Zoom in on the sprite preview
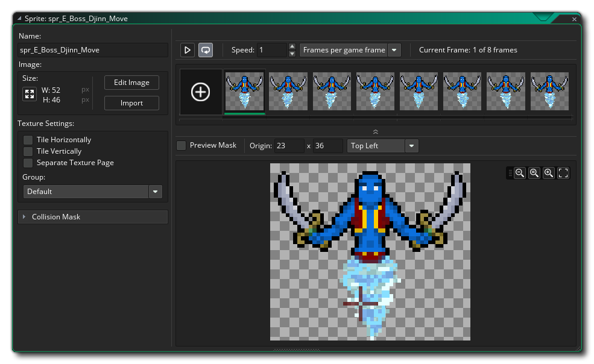 tap(548, 173)
